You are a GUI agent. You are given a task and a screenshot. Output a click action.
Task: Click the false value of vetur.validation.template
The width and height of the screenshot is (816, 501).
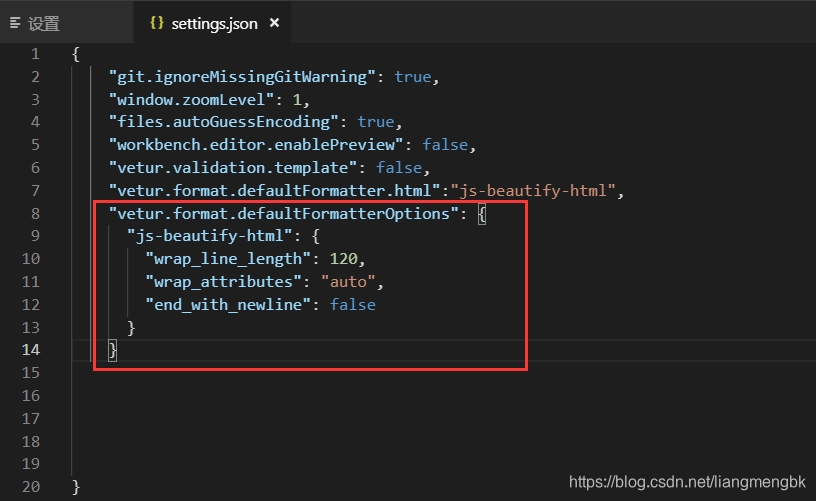[399, 168]
